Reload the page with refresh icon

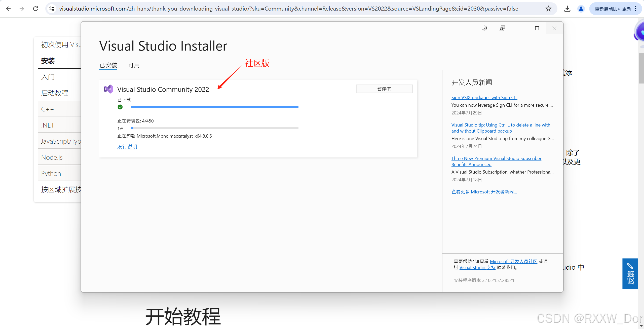(35, 9)
